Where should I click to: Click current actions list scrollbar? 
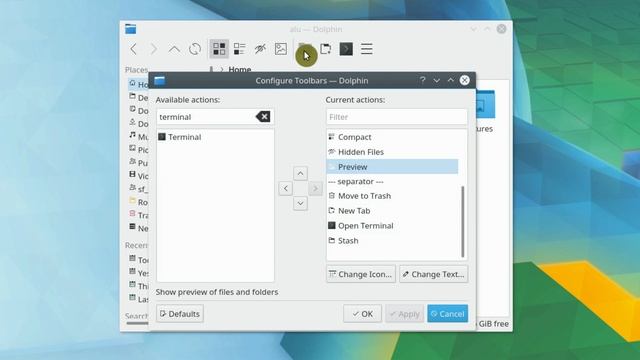462,221
